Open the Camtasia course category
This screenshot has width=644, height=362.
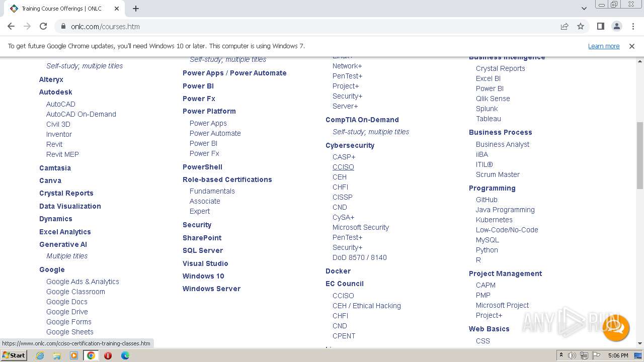[55, 168]
